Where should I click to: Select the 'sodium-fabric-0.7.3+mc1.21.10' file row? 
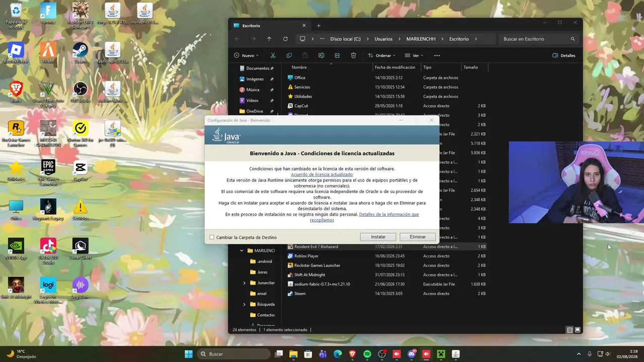tap(386, 284)
